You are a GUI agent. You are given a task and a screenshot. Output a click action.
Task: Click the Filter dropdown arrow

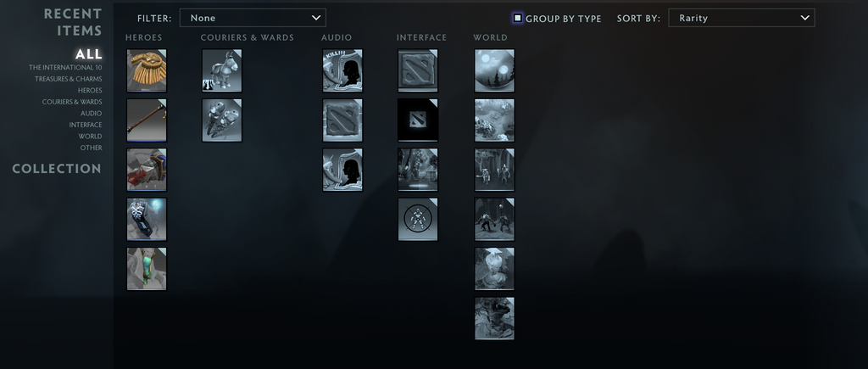tap(316, 18)
